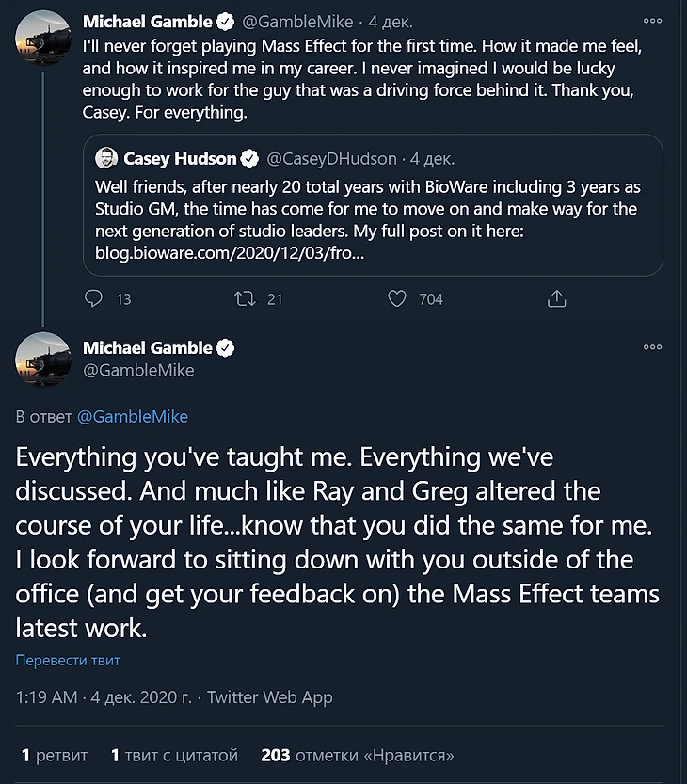Screen dimensions: 687x784
Task: View who retweeted via '1 ретвит'
Action: coord(54,755)
